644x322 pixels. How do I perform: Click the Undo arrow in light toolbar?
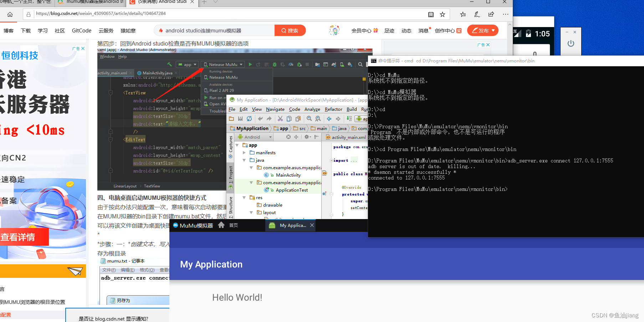260,119
